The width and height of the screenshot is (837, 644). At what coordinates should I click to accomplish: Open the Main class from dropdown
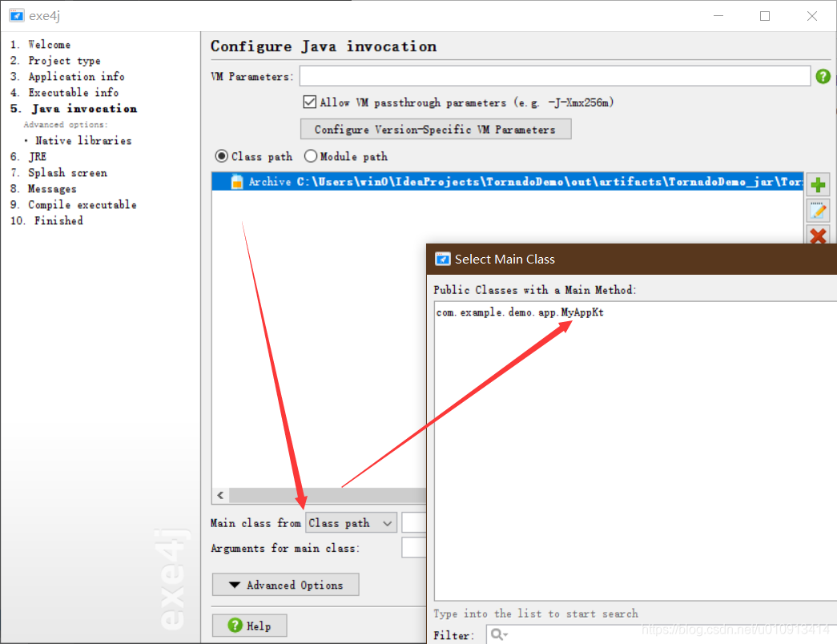[x=352, y=523]
